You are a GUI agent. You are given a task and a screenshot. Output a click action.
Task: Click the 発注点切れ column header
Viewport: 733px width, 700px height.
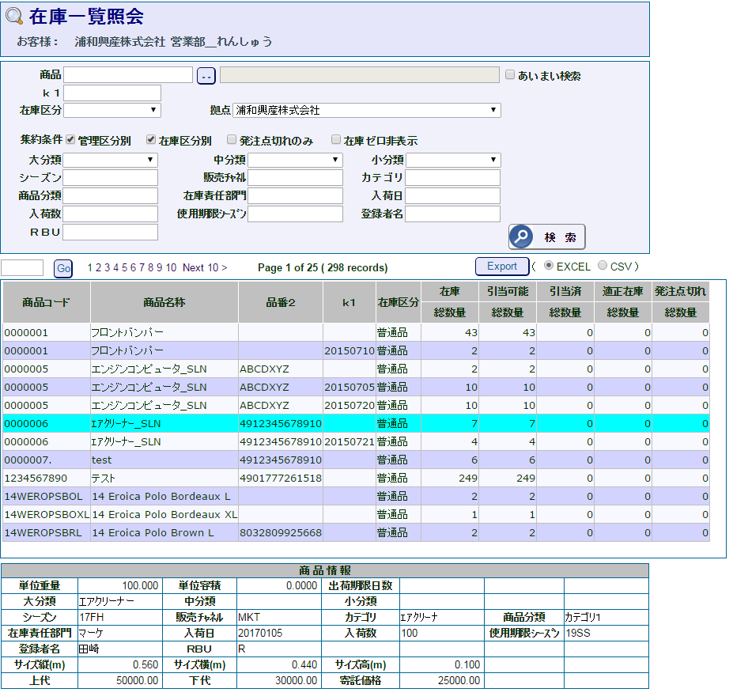click(681, 291)
